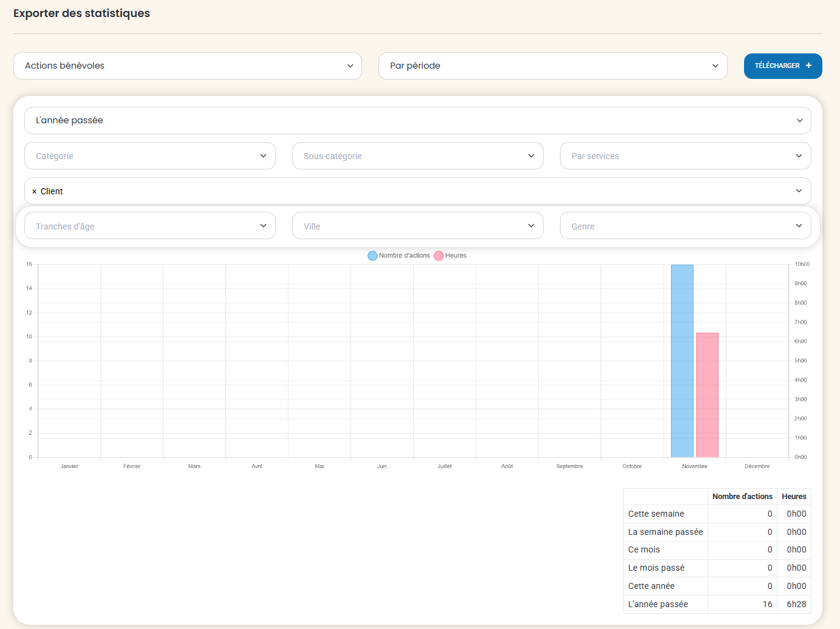Expand the Sous-catégorie dropdown
Image resolution: width=840 pixels, height=629 pixels.
coord(417,156)
